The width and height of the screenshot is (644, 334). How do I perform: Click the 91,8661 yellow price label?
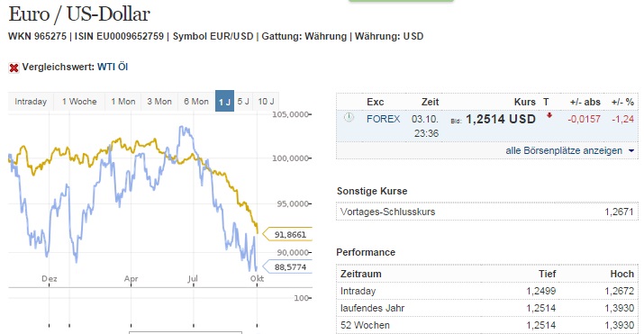click(287, 234)
